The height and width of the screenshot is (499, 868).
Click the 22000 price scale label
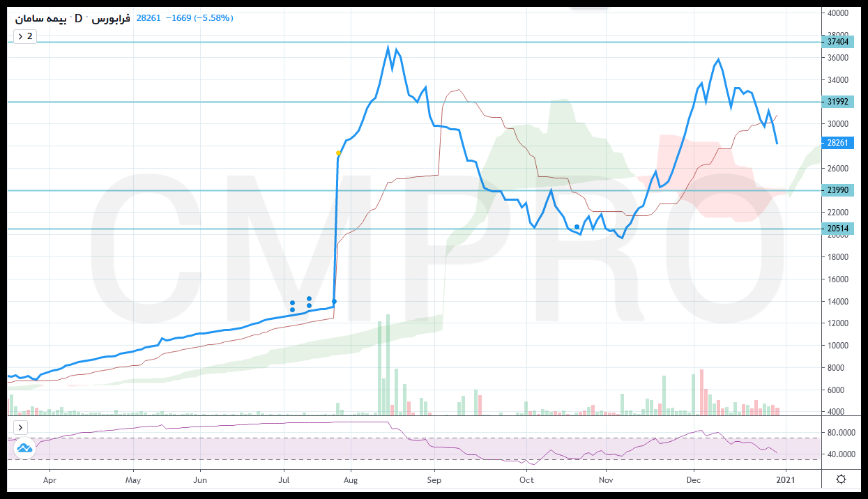[x=837, y=213]
